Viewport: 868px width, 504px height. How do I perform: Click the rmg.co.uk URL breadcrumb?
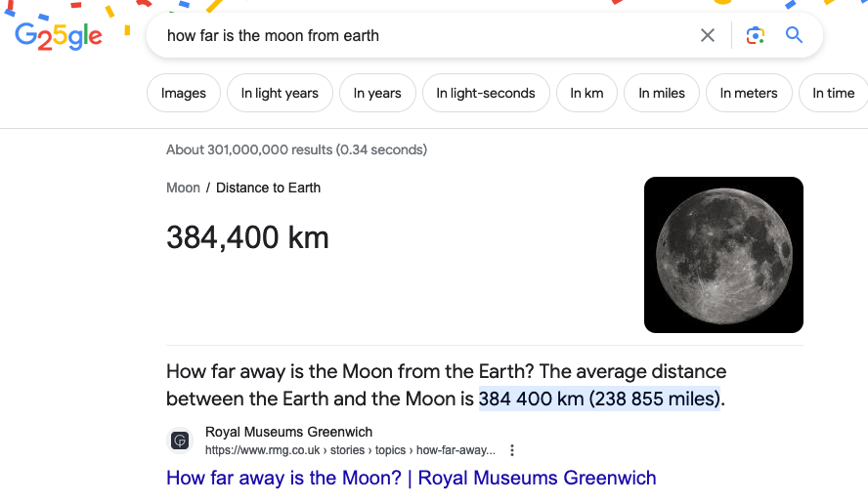point(350,450)
